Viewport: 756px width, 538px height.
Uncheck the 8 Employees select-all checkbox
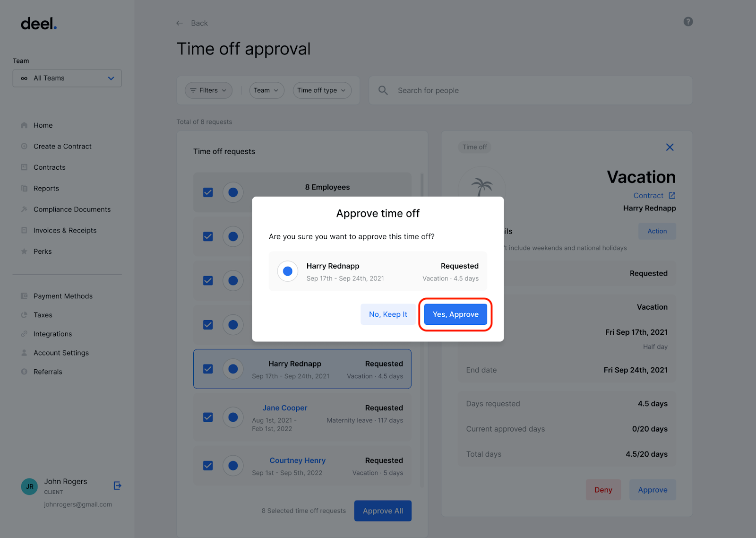(207, 192)
